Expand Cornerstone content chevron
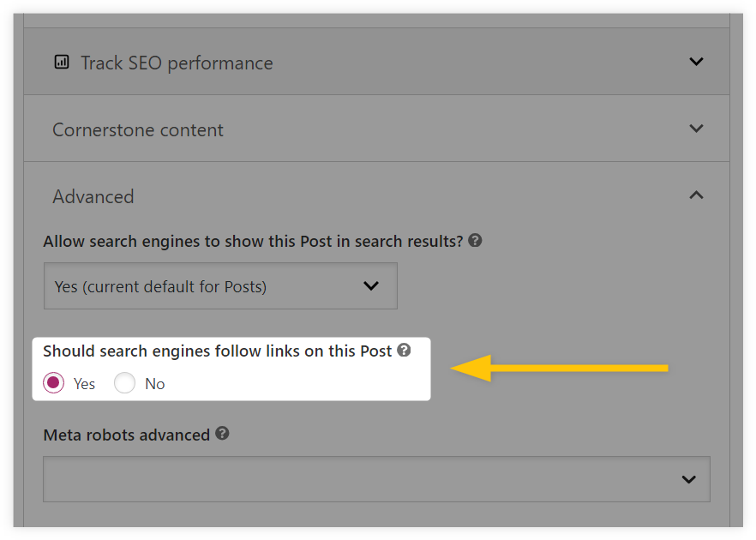The image size is (756, 540). (x=696, y=129)
